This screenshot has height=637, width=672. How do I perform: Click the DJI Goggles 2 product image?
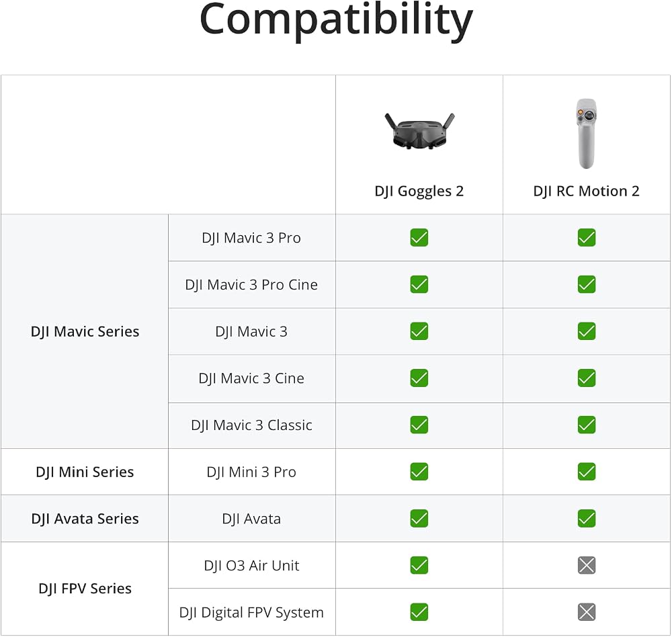point(419,131)
